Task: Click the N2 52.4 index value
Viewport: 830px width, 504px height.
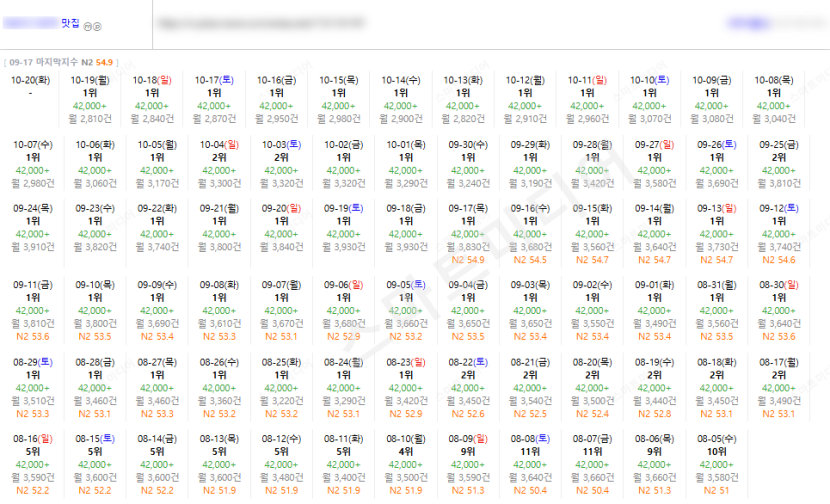Action: 592,414
